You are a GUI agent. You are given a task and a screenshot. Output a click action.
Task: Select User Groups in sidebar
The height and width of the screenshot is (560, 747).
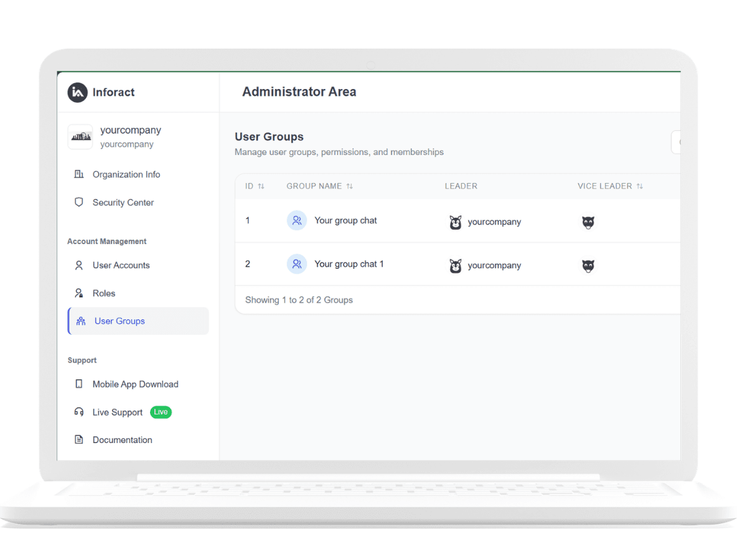click(x=120, y=321)
